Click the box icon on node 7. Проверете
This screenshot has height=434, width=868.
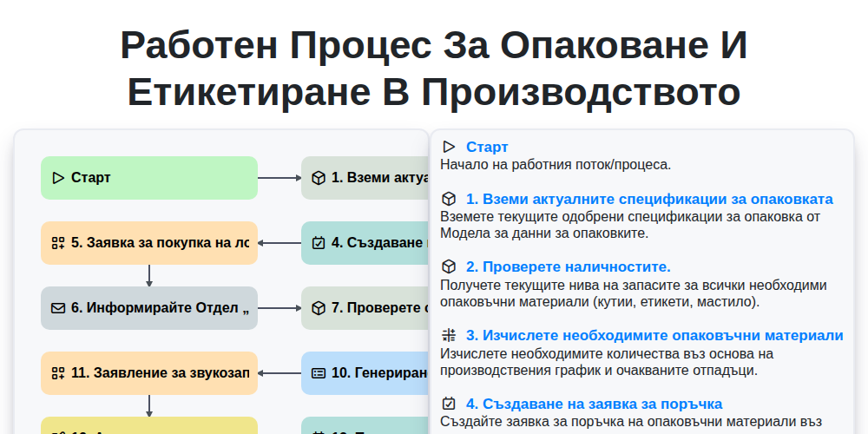[x=319, y=308]
